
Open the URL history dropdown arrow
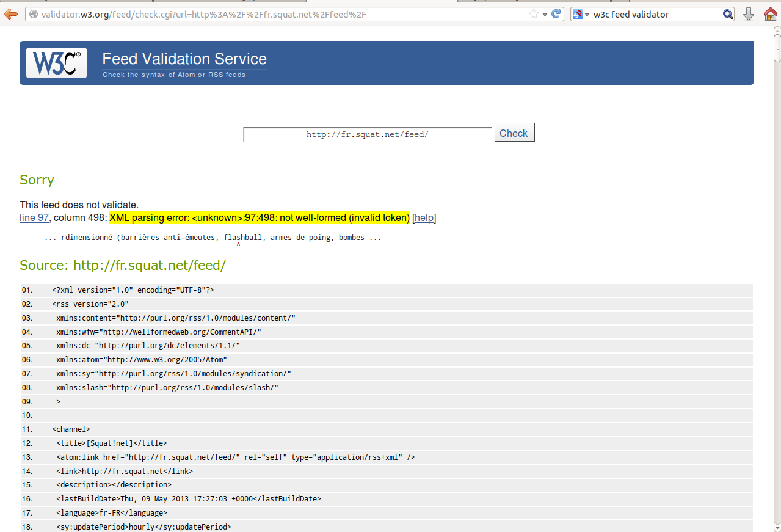coord(545,15)
